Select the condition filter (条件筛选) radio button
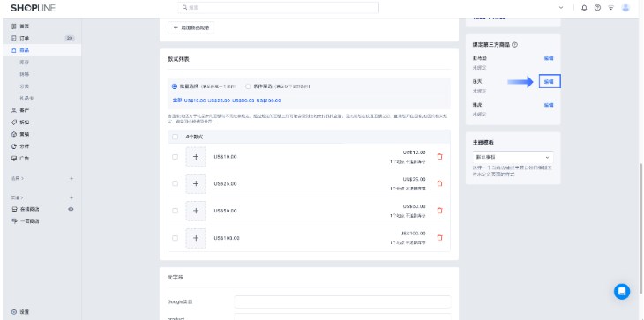This screenshot has width=644, height=320. [x=248, y=86]
